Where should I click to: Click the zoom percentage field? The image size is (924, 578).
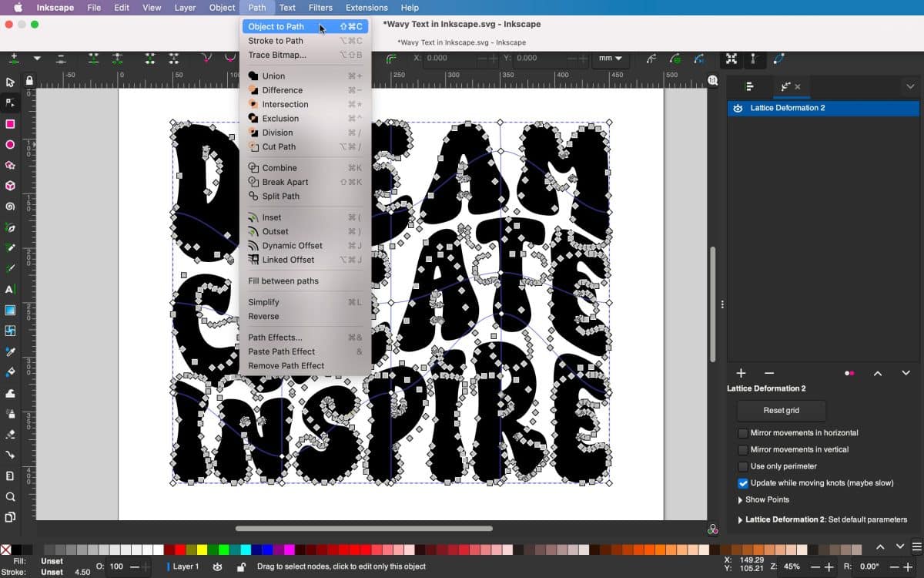791,566
